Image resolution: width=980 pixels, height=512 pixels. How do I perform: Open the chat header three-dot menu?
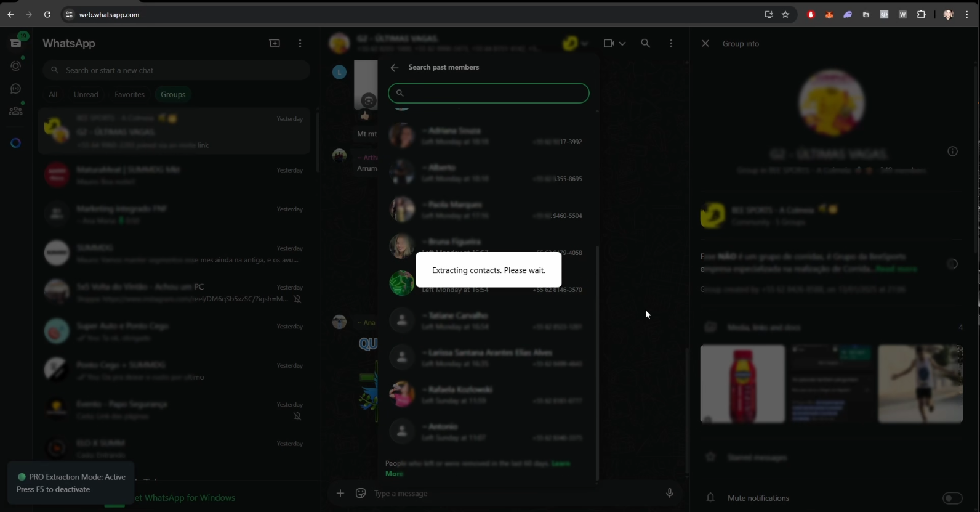point(671,43)
